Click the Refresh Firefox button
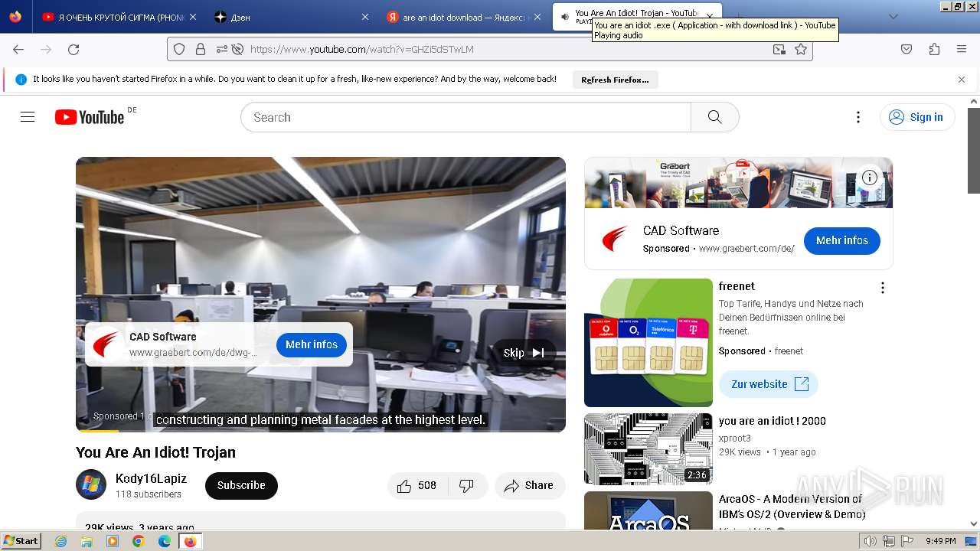This screenshot has height=551, width=980. (615, 80)
